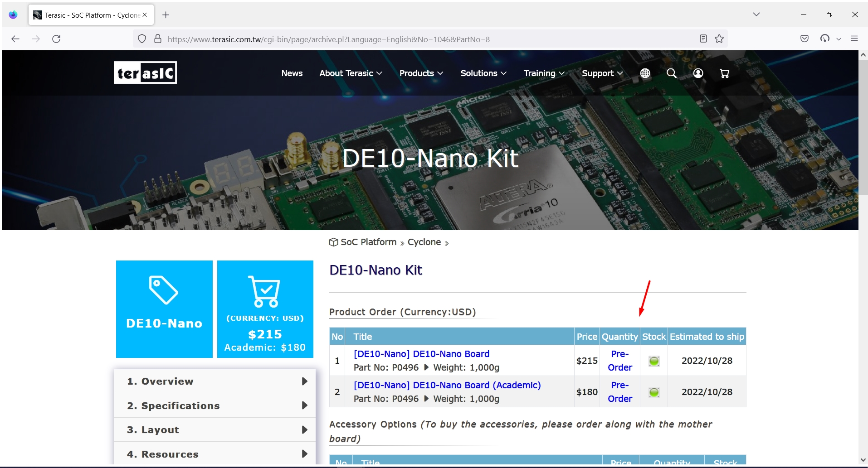The image size is (868, 468).
Task: Open the language globe icon
Action: 645,73
